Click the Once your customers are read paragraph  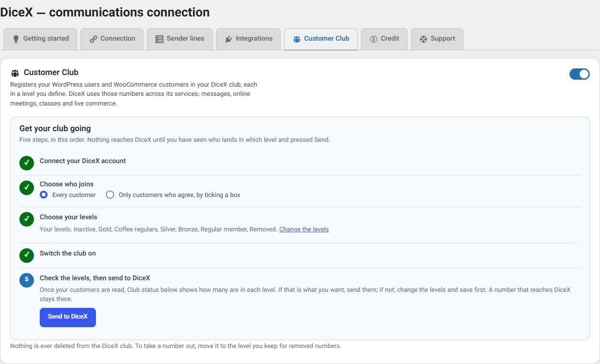point(305,294)
